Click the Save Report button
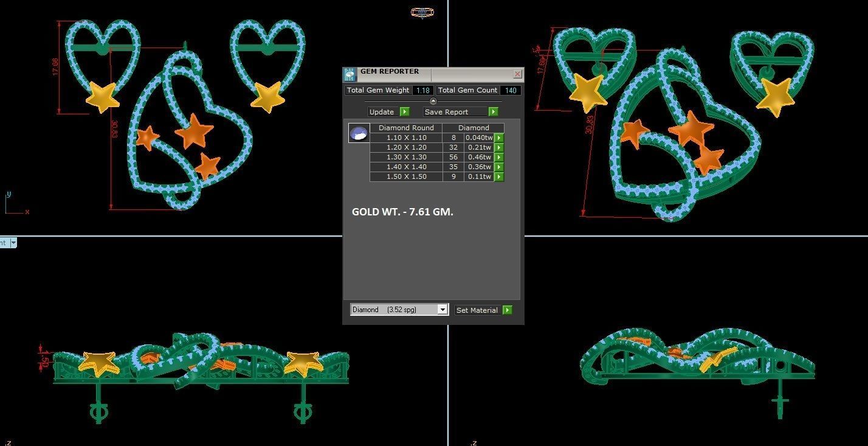Viewport: 868px width, 446px height. coord(455,112)
